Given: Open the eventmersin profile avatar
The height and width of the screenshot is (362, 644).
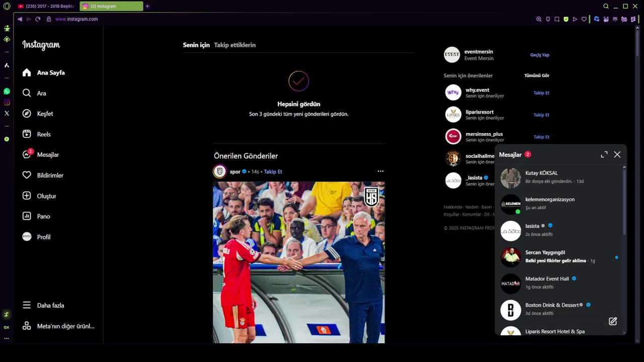Looking at the screenshot, I should [x=452, y=55].
